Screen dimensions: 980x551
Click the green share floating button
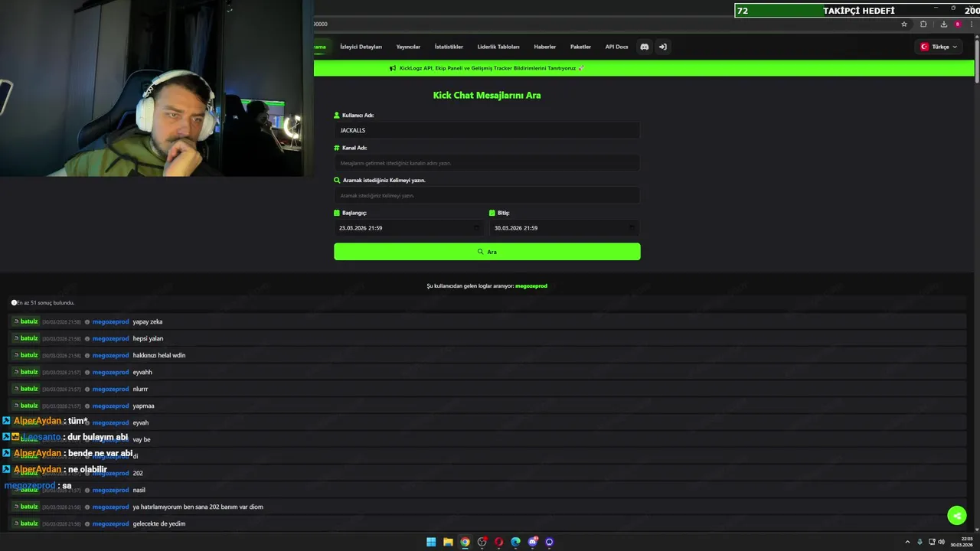[x=957, y=516]
